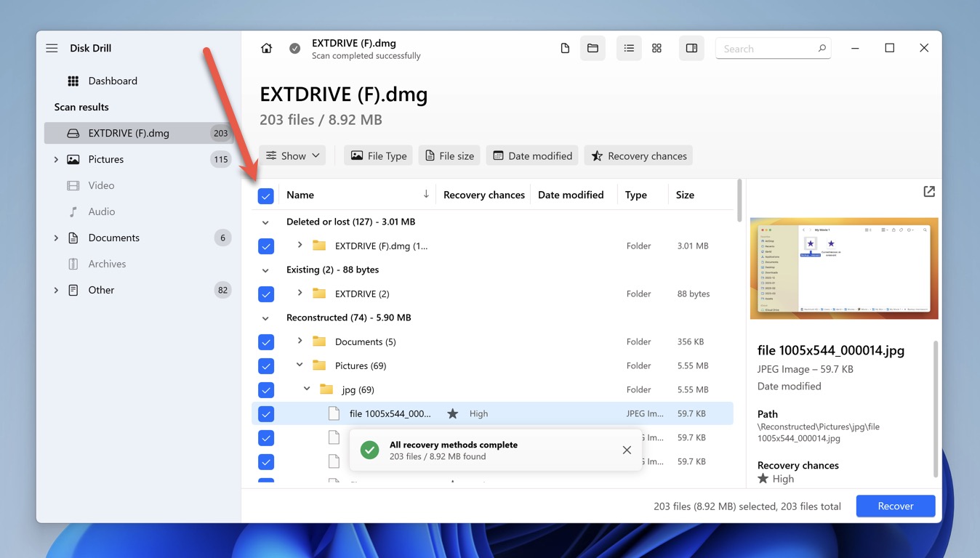Switch to folder view with the folder icon
The width and height of the screenshot is (980, 558).
coord(593,48)
